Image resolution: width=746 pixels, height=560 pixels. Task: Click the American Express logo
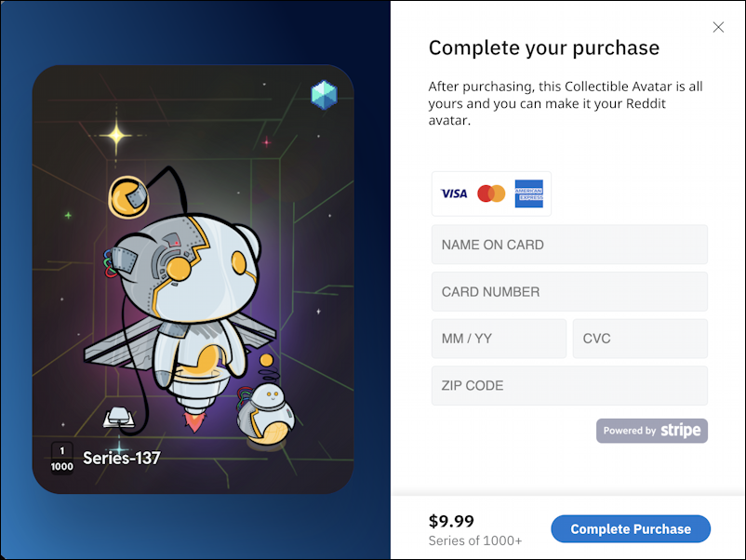click(x=528, y=193)
